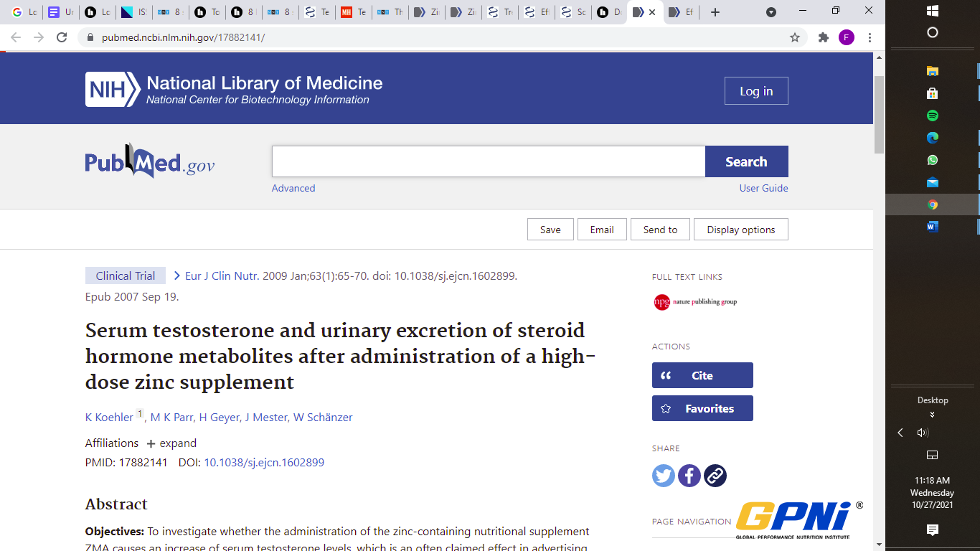Open Send to dropdown menu

660,230
